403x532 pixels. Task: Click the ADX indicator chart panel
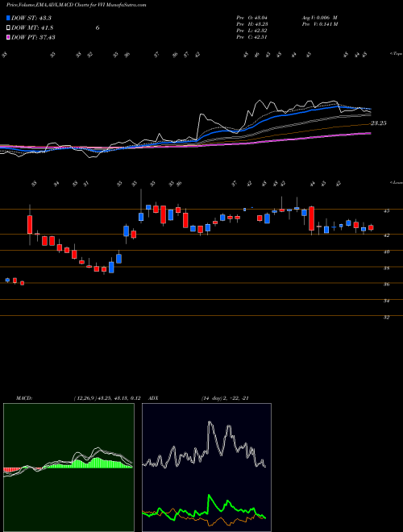(x=206, y=468)
